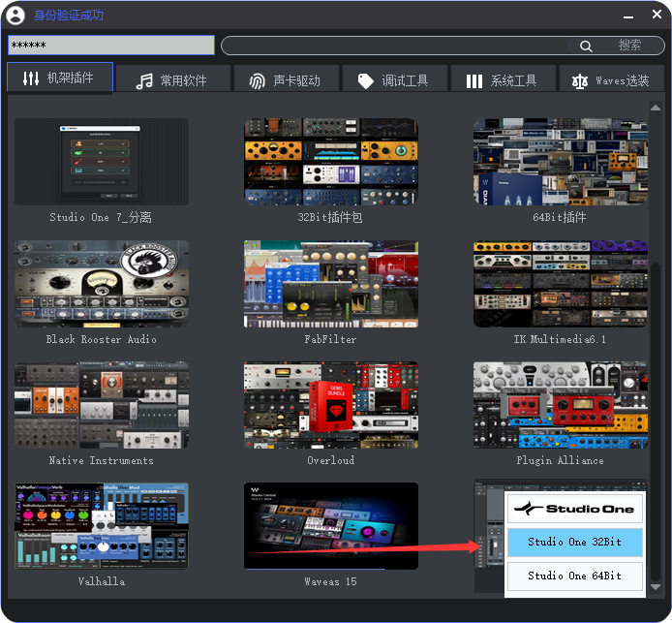
Task: Switch to the 声卡驱动 tab
Action: [x=287, y=78]
